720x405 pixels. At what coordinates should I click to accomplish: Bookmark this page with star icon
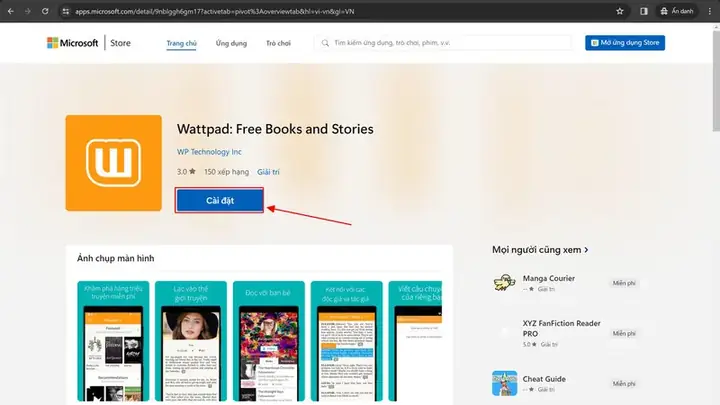pyautogui.click(x=619, y=11)
